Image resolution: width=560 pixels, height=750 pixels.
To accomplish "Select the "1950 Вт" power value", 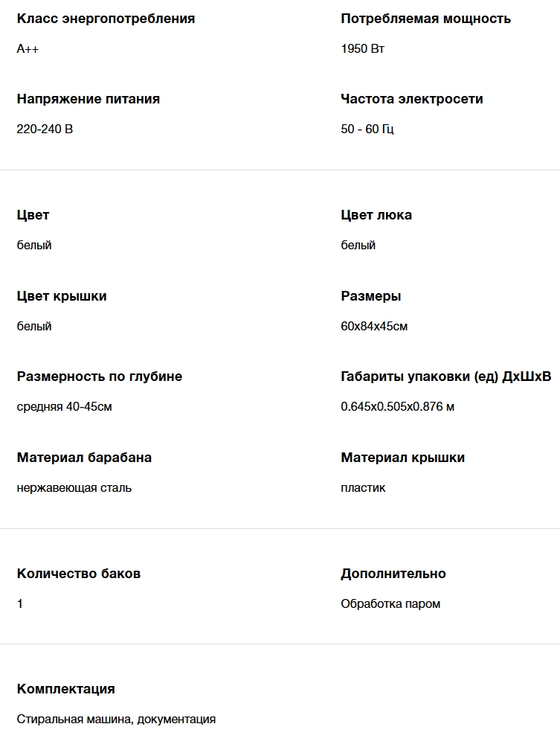I will 362,49.
